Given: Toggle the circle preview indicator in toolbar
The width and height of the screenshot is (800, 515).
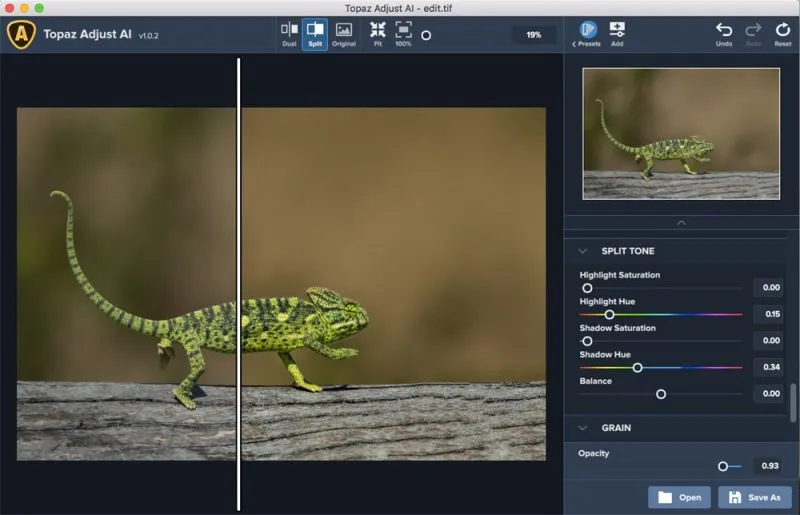Looking at the screenshot, I should pyautogui.click(x=426, y=35).
